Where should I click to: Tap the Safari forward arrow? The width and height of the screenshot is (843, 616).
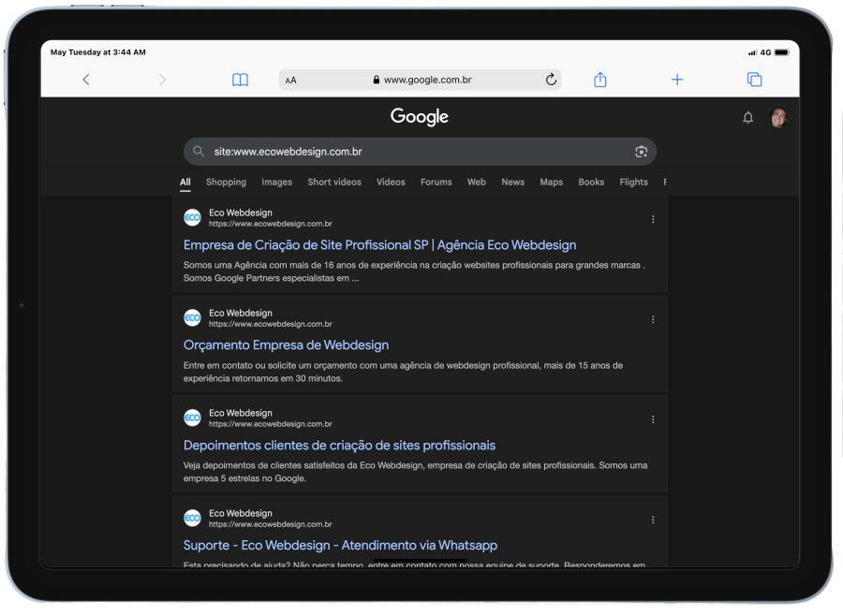click(162, 80)
